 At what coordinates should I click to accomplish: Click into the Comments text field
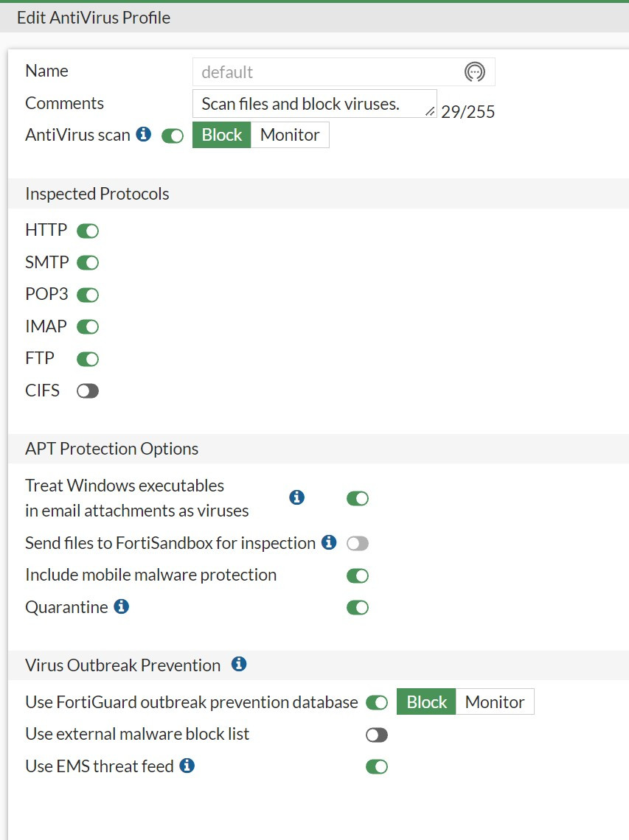[310, 104]
